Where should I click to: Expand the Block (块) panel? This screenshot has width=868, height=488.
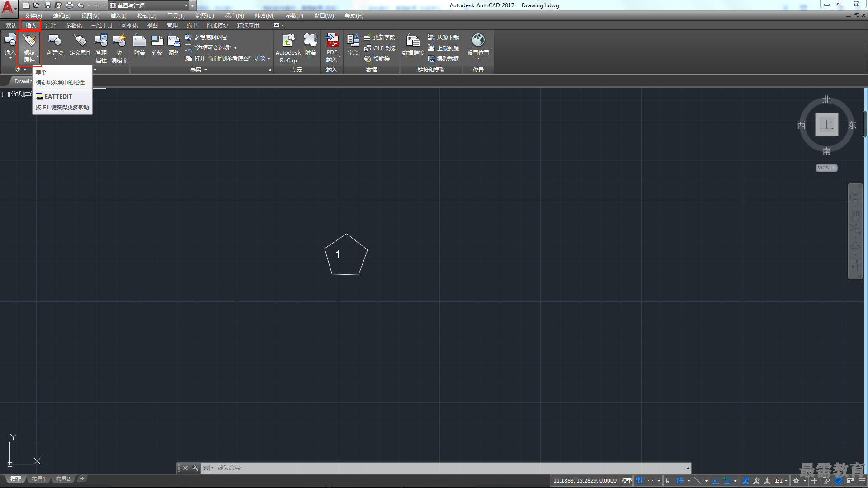tap(21, 70)
